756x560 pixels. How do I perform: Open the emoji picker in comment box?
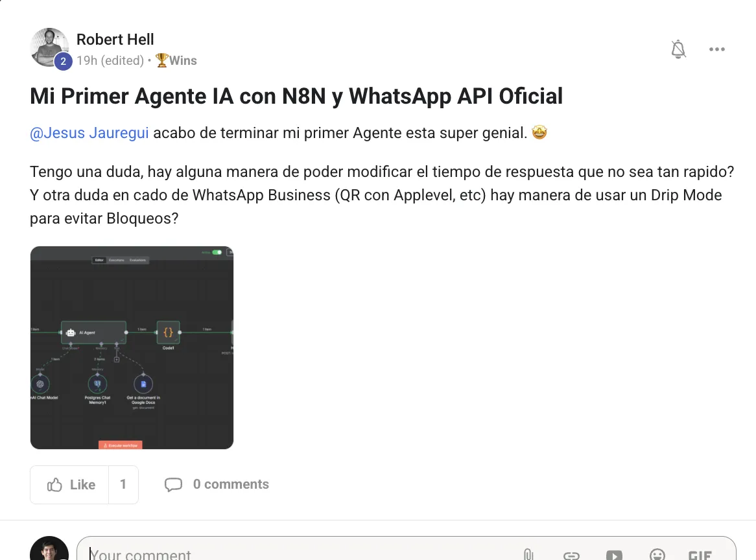pos(657,555)
